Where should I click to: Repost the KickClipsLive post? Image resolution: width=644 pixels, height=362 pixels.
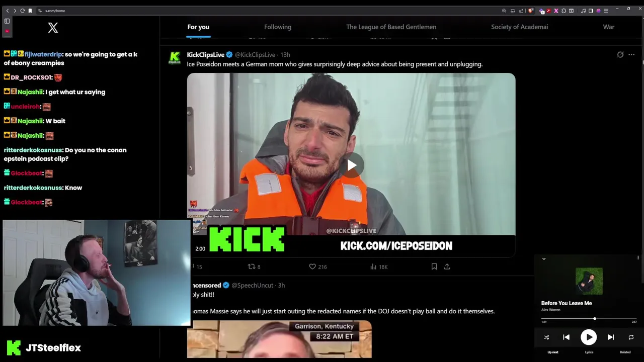click(x=254, y=267)
